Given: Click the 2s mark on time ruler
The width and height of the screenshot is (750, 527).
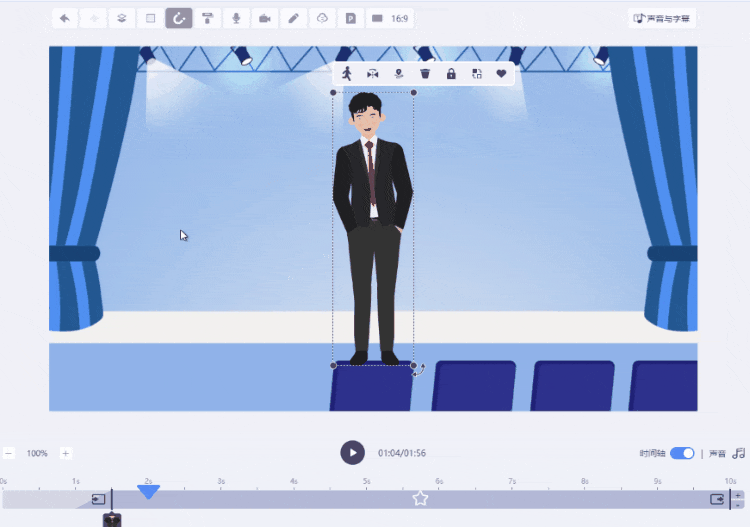Looking at the screenshot, I should click(148, 481).
